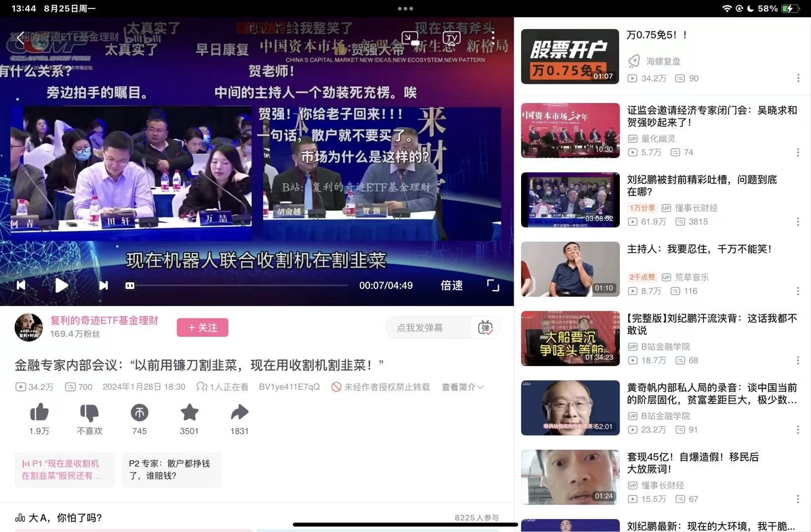This screenshot has width=811, height=532.
Task: Tap the video title 金融专家内部会议
Action: click(x=199, y=365)
